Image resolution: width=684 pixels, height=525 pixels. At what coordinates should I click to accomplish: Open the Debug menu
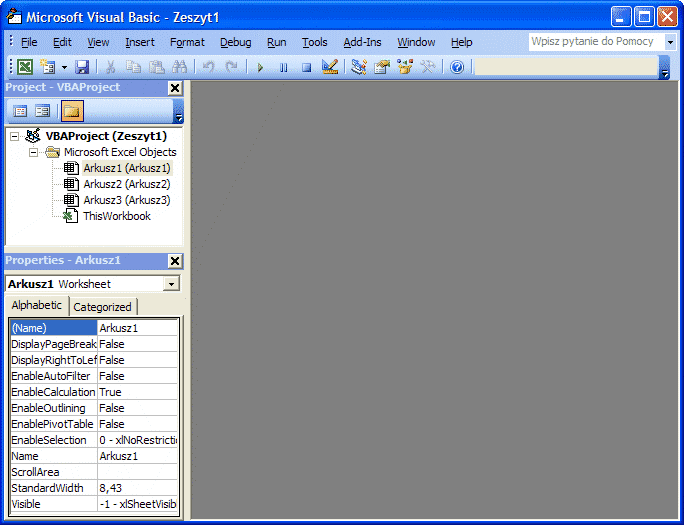coord(236,42)
